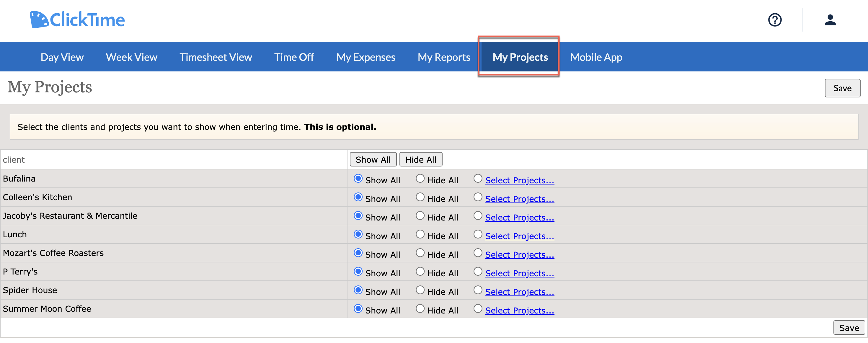
Task: Select Hide All for Mozart's Coffee Roasters
Action: [x=420, y=252]
